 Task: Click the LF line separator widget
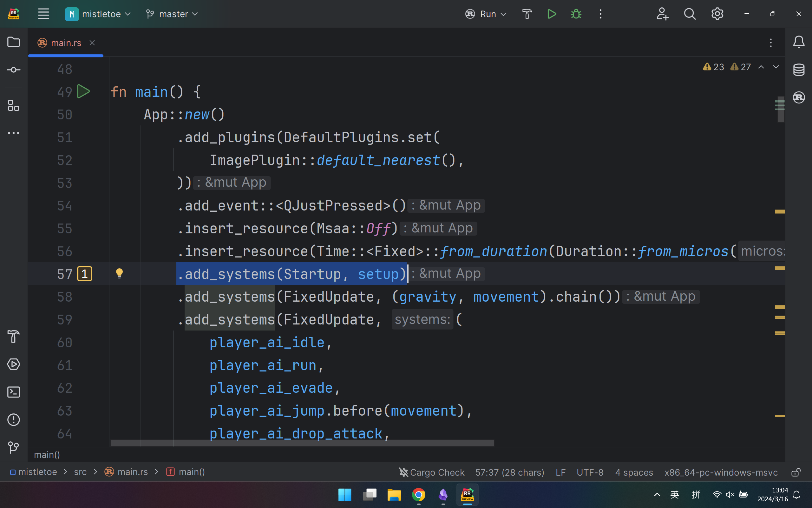[560, 472]
